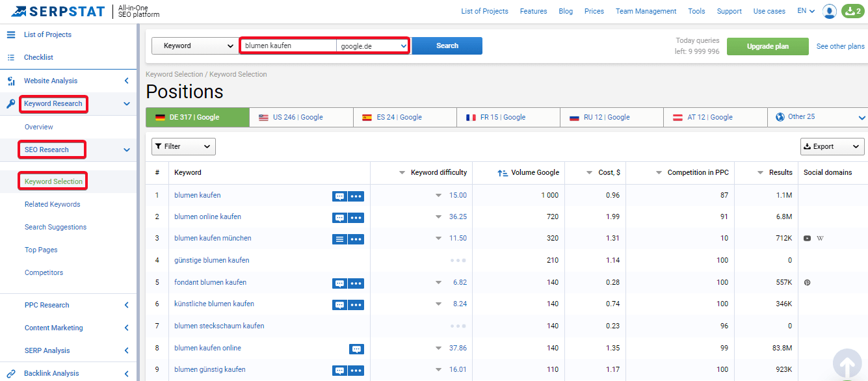Click comment icon for blumen günstig kaufen

(339, 371)
